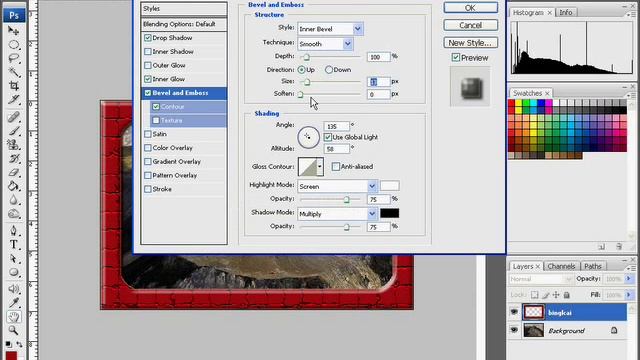Image resolution: width=640 pixels, height=360 pixels.
Task: Toggle the Drop Shadow checkbox
Action: click(x=148, y=38)
